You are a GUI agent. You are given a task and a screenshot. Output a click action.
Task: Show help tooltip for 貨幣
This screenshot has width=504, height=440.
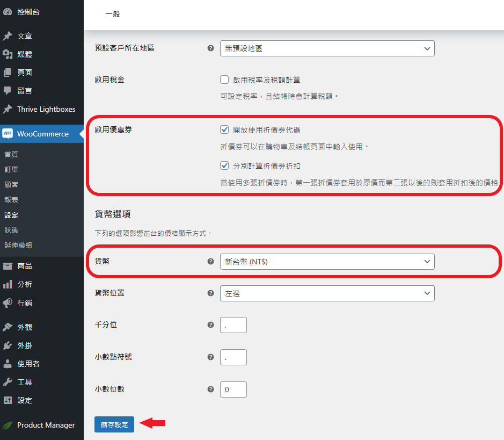tap(210, 262)
